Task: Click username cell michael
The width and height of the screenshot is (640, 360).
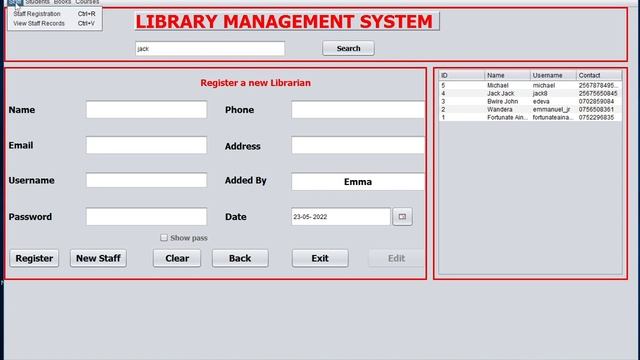Action: click(553, 85)
